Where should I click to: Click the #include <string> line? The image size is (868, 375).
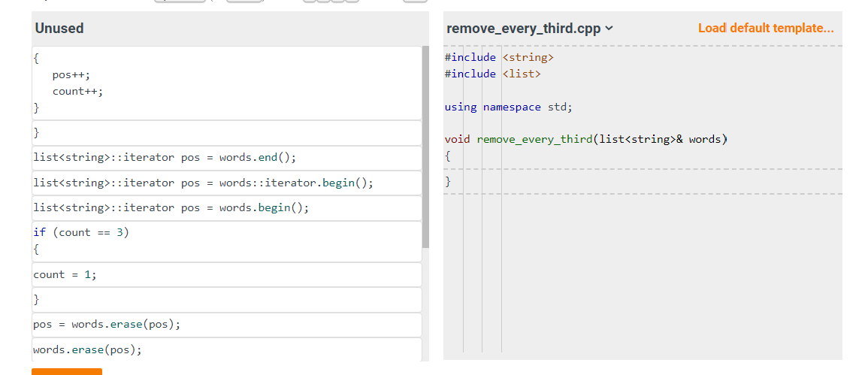click(499, 58)
